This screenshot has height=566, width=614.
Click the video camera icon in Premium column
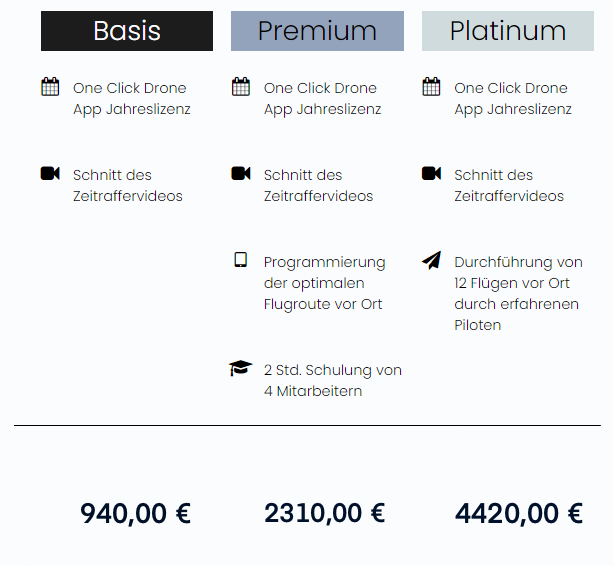pyautogui.click(x=241, y=173)
